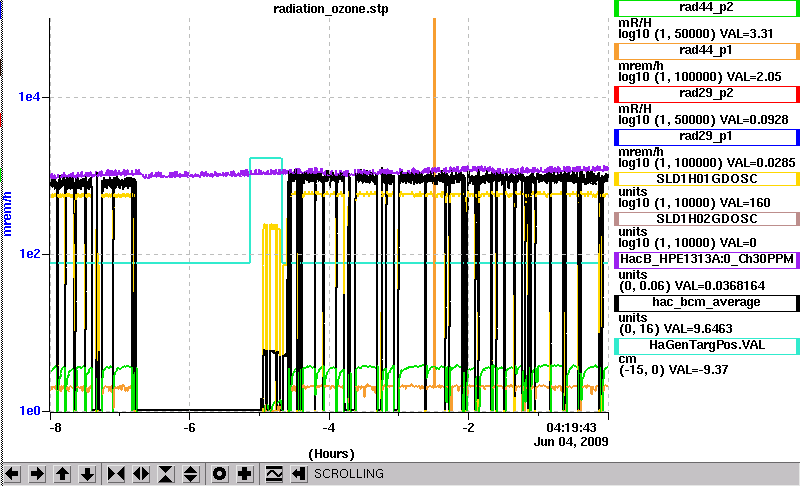Expand the vertical axis (up-down triangles icon)
The height and width of the screenshot is (486, 800).
point(191,474)
